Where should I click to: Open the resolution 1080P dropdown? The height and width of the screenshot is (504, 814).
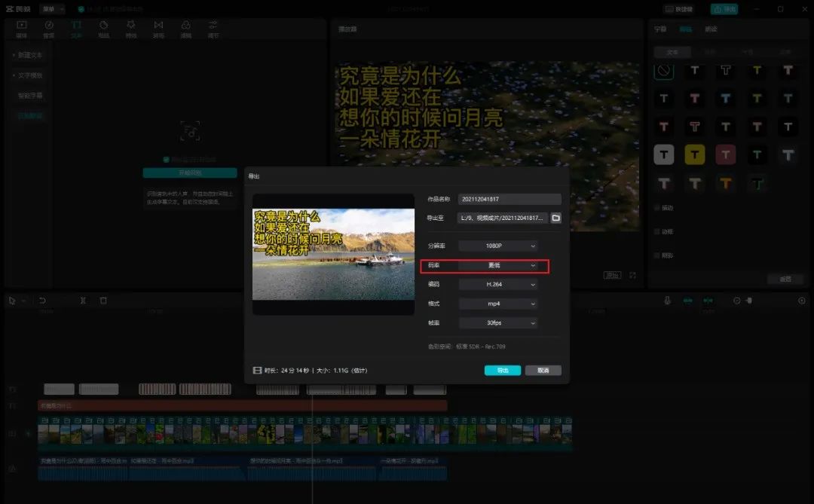[x=498, y=246]
